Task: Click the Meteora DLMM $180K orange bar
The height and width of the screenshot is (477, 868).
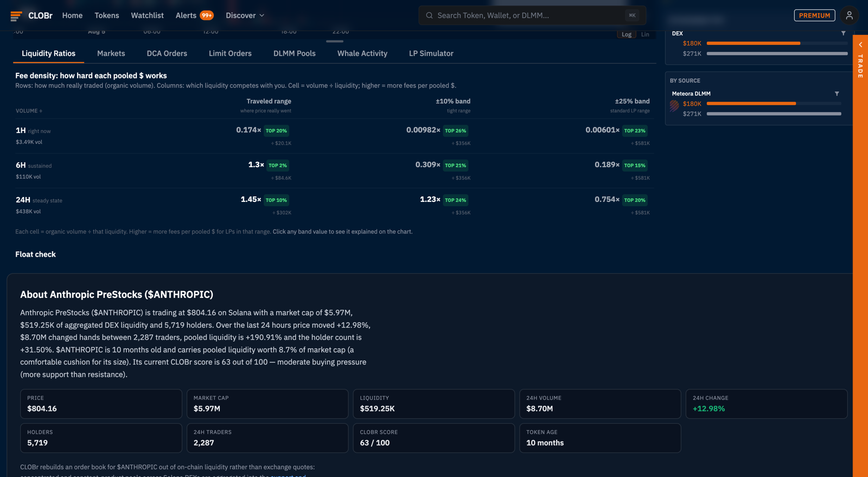Action: pos(751,104)
